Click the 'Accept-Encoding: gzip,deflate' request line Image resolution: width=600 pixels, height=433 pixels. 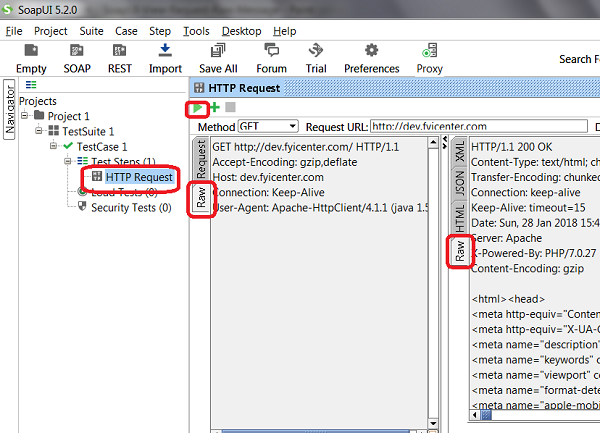tap(285, 162)
